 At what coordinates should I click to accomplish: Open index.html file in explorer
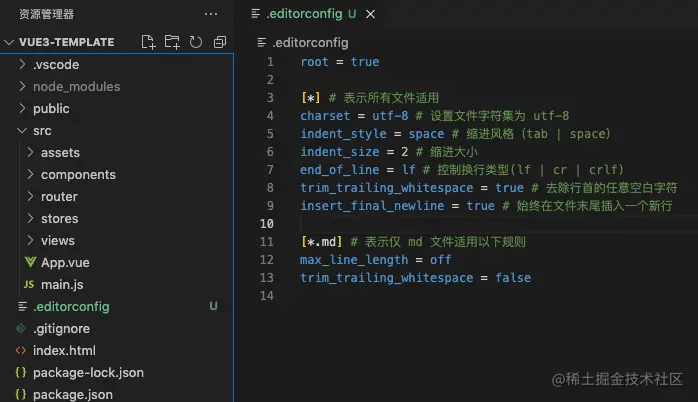point(64,350)
